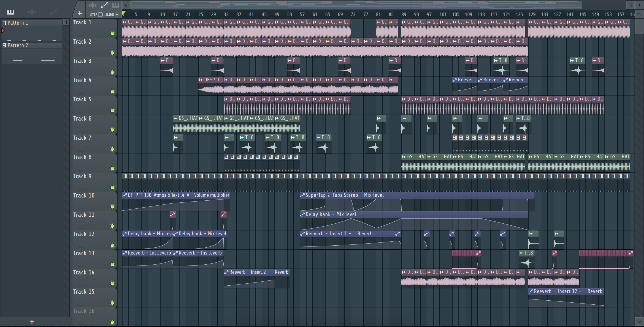
Task: Mute Track 4 using its green LED
Action: coord(112,91)
